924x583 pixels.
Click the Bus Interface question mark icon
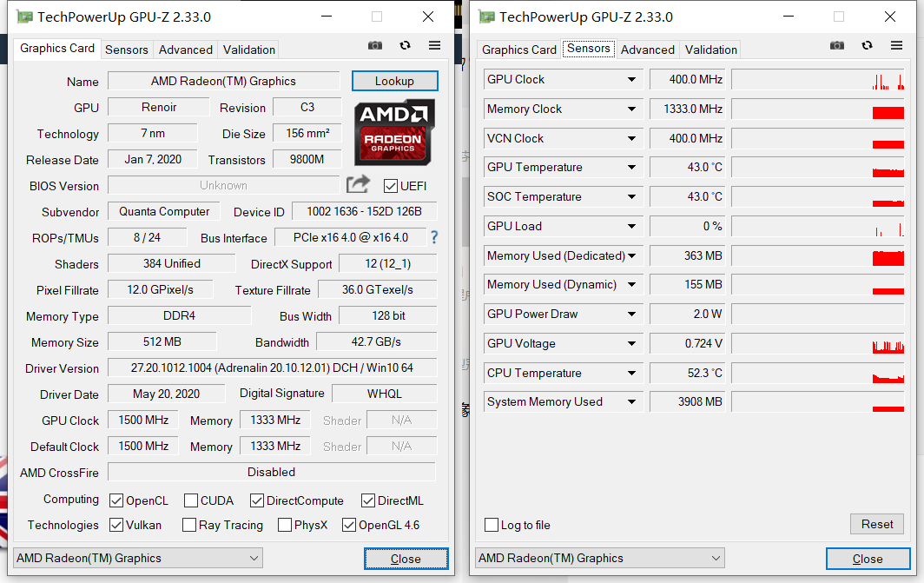[434, 237]
